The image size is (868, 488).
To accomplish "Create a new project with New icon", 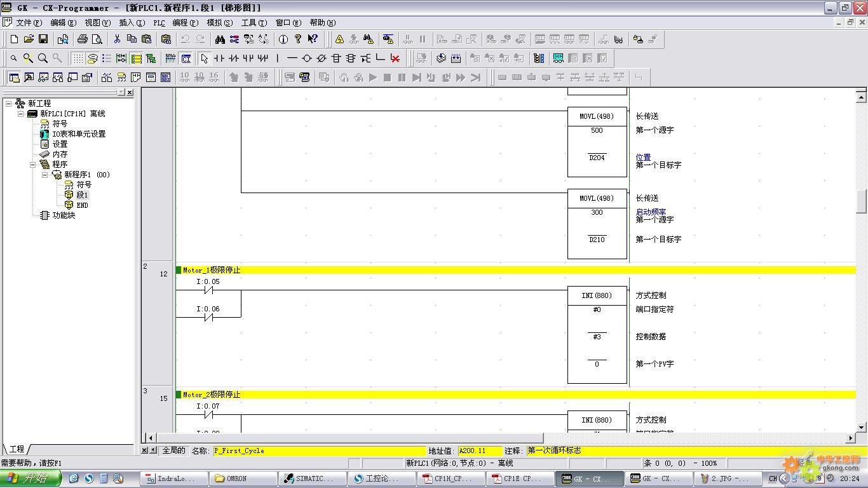I will (x=14, y=39).
